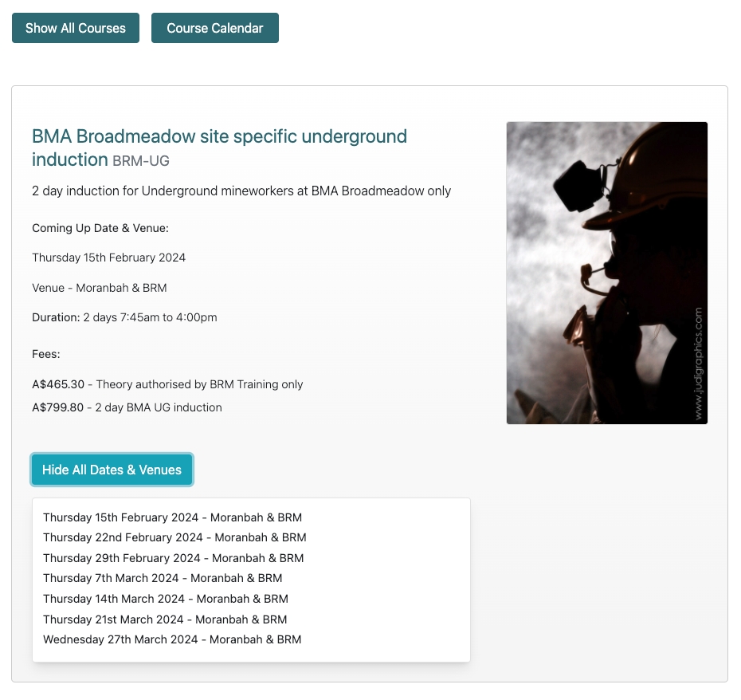Choose Thursday 14th March 2024 session
This screenshot has width=741, height=700.
[166, 599]
